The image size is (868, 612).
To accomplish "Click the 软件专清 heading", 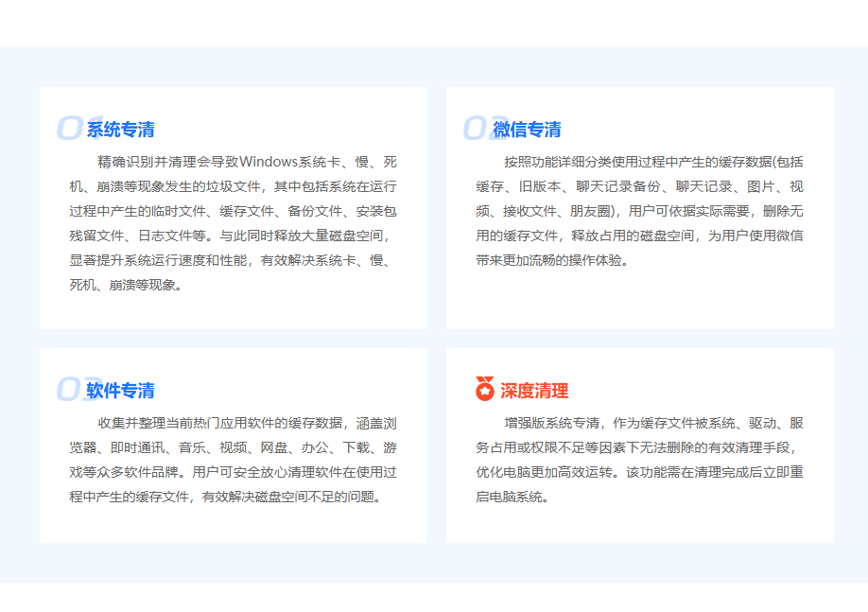I will 121,391.
